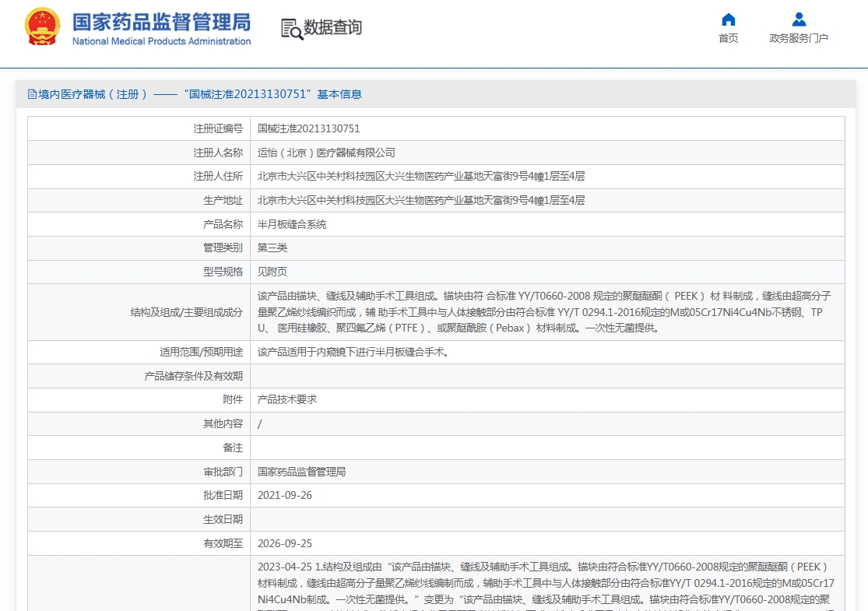The image size is (868, 611).
Task: Click the national emblem logo
Action: pos(42,26)
